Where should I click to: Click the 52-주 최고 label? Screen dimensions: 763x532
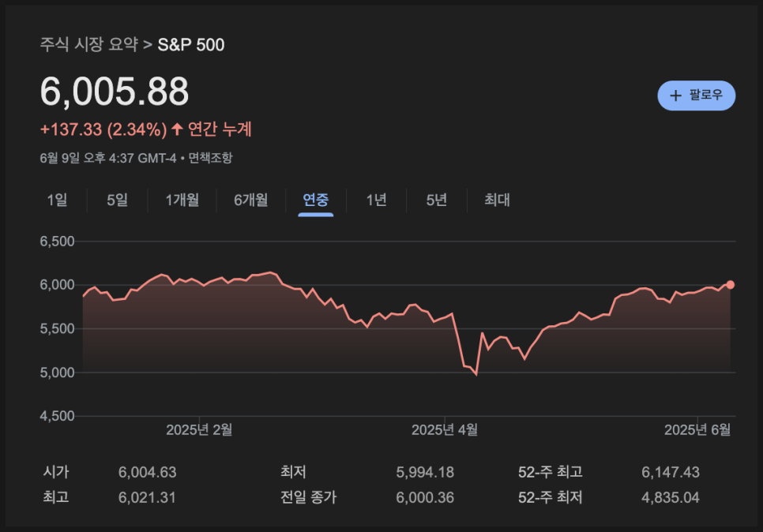(551, 472)
